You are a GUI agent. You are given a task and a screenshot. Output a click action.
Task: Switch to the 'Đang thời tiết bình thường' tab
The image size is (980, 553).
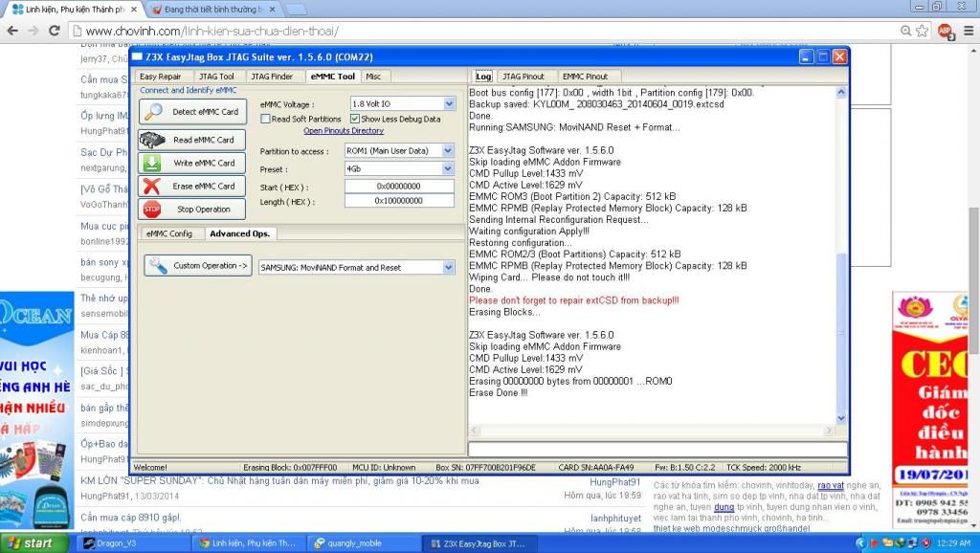(x=213, y=10)
